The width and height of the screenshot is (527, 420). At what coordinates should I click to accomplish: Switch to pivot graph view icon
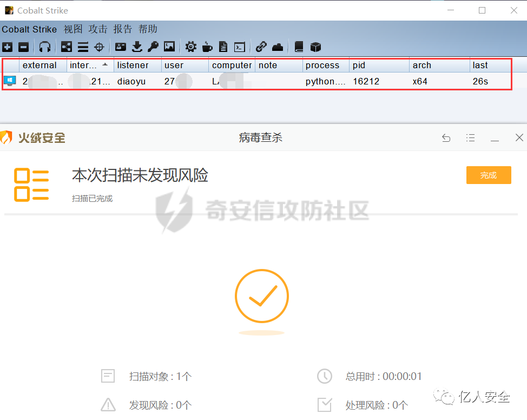pyautogui.click(x=66, y=47)
